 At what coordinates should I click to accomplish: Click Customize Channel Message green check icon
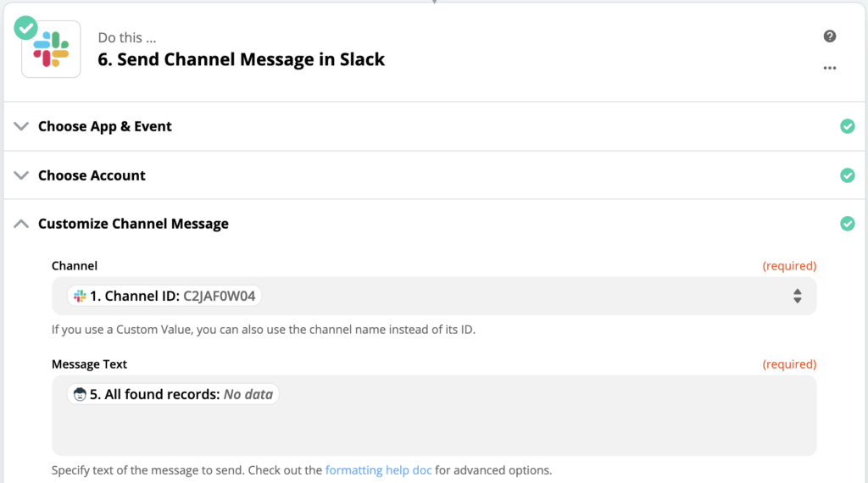point(847,224)
